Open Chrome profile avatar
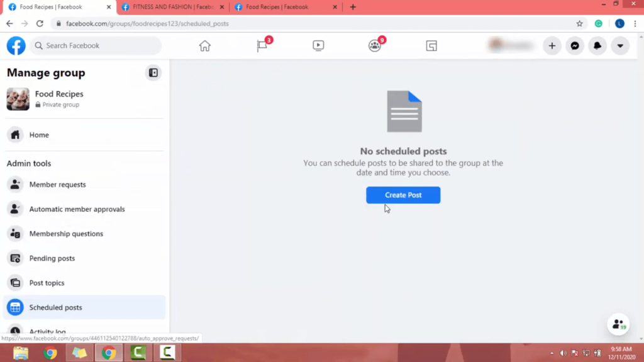The image size is (644, 362). pos(619,24)
